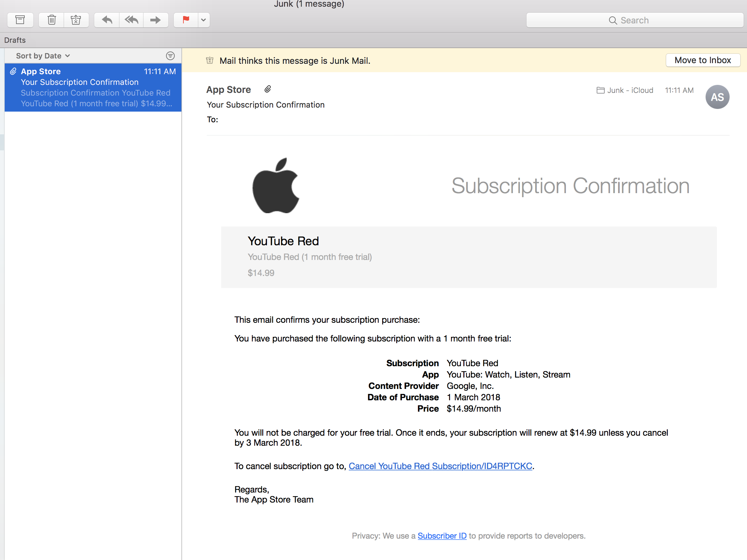The image size is (747, 560).
Task: Open Cancel YouTube Red Subscription link
Action: pos(440,466)
